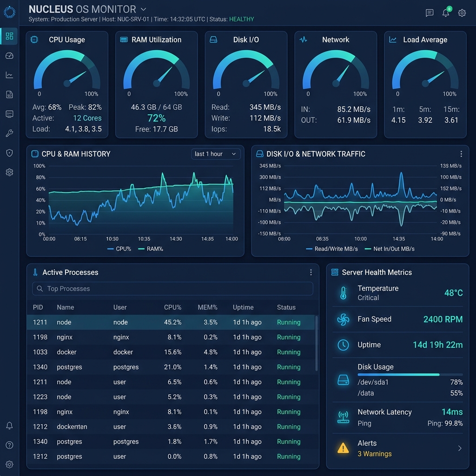Open the messages chat icon in header
The height and width of the screenshot is (476, 476).
(x=430, y=13)
